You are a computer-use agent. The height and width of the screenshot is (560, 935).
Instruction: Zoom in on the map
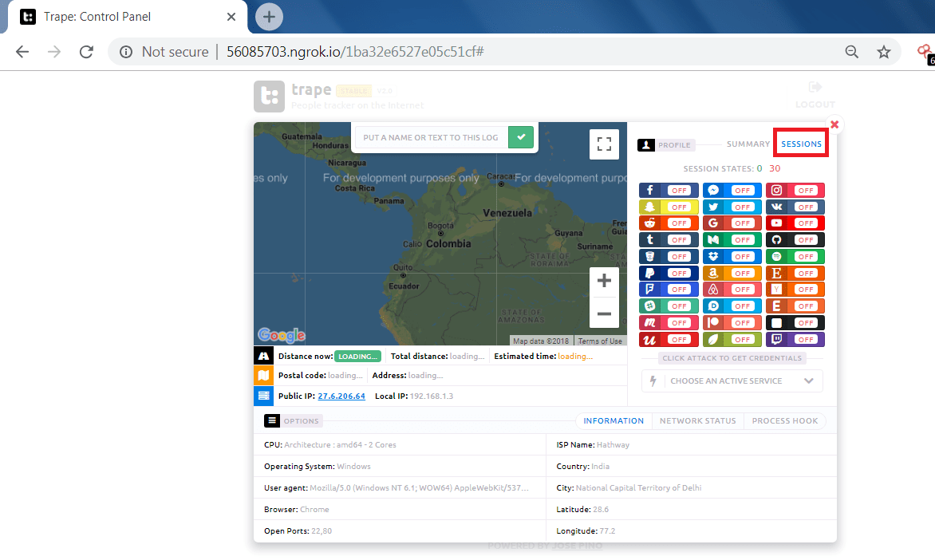pyautogui.click(x=604, y=280)
